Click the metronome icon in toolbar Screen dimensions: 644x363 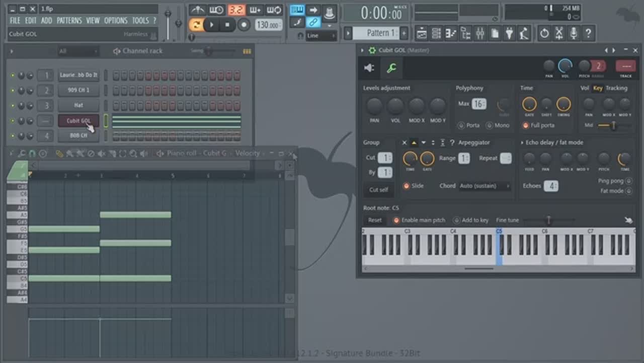pyautogui.click(x=197, y=10)
